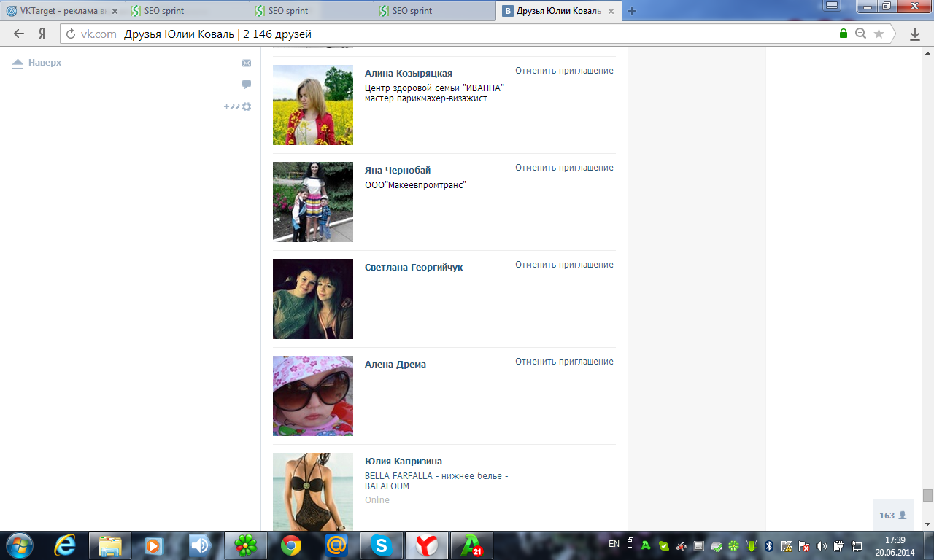Open Алена Дрема profile name link

(x=395, y=365)
